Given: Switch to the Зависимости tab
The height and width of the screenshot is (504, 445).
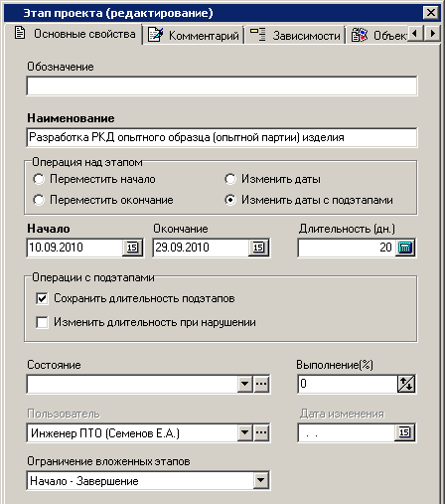Looking at the screenshot, I should [x=295, y=35].
